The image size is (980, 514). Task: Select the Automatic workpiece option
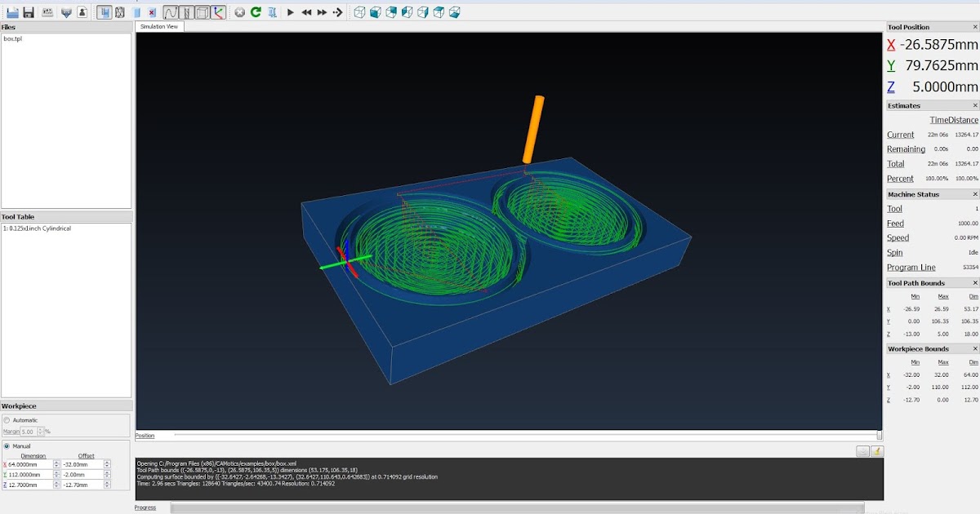[7, 420]
